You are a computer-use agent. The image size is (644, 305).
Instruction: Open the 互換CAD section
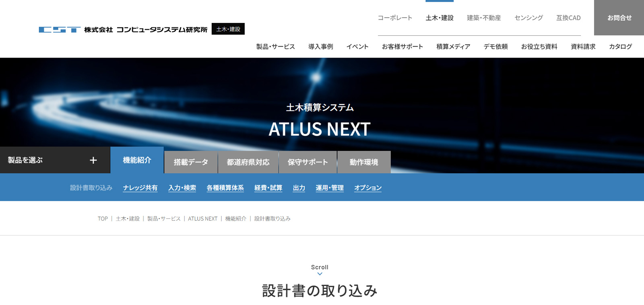point(568,18)
